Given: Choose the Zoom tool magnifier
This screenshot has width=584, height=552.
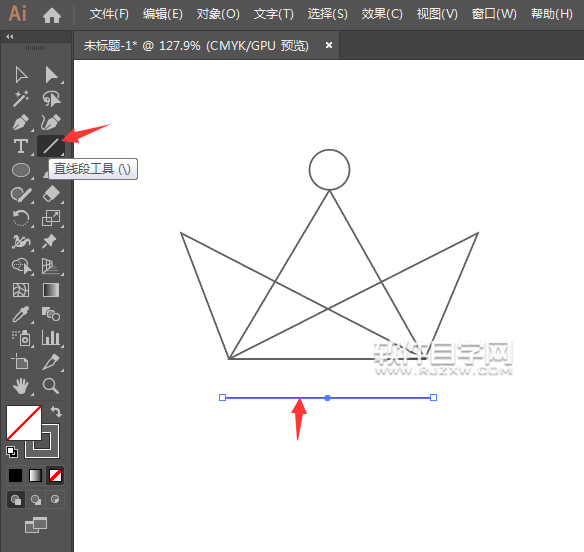Looking at the screenshot, I should pyautogui.click(x=51, y=386).
